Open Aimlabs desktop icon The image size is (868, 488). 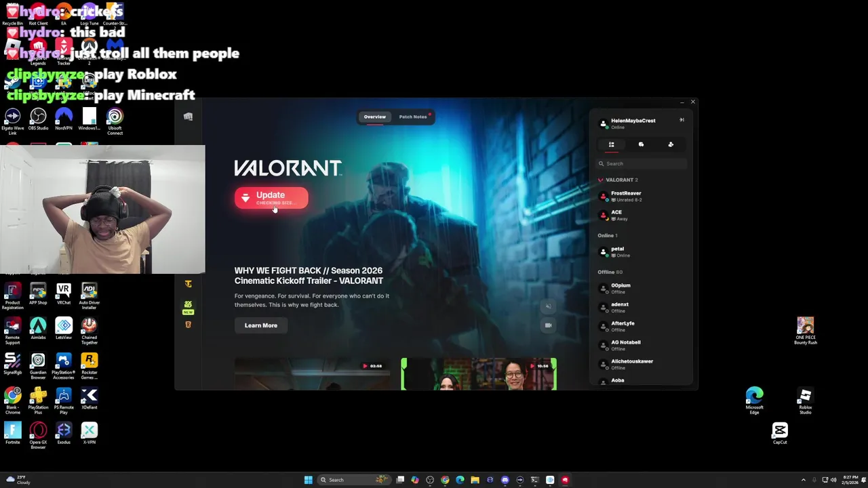tap(38, 329)
